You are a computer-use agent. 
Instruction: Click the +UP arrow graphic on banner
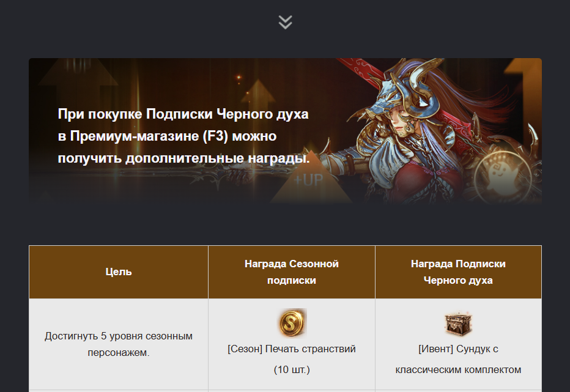[x=311, y=178]
